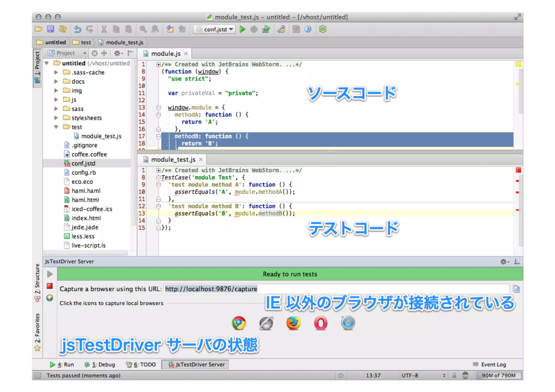Open the conf.jstd run configuration dropdown
Screen dimensions: 555x392
point(215,29)
